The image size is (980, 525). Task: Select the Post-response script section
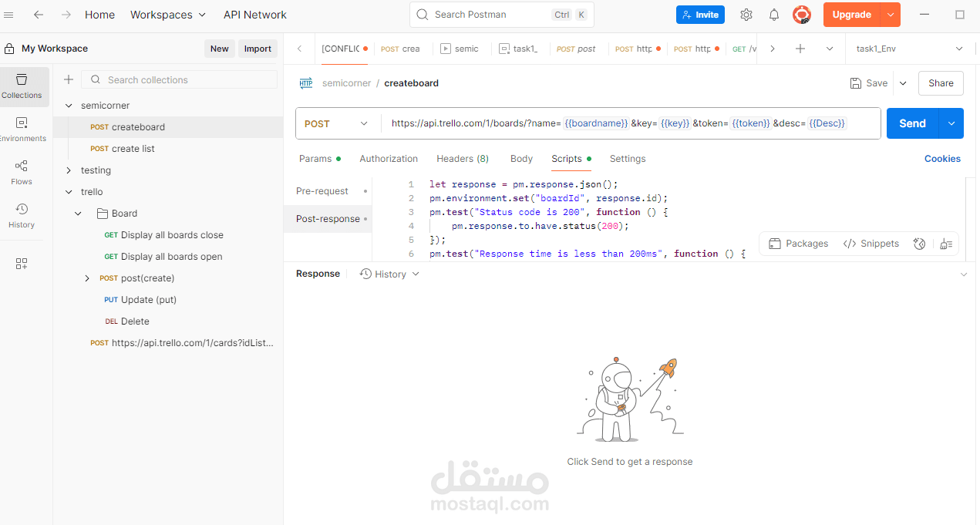tap(328, 219)
